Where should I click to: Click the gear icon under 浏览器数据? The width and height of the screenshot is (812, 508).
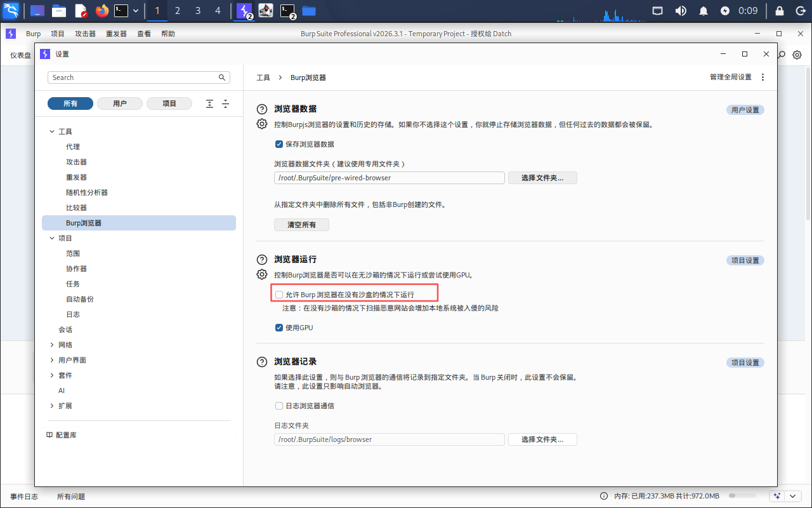pos(262,124)
